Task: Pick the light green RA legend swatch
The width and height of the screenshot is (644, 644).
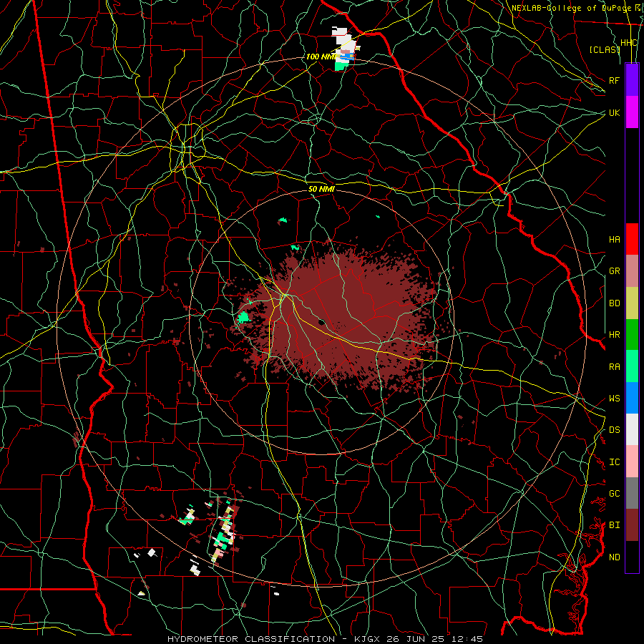Action: (632, 366)
